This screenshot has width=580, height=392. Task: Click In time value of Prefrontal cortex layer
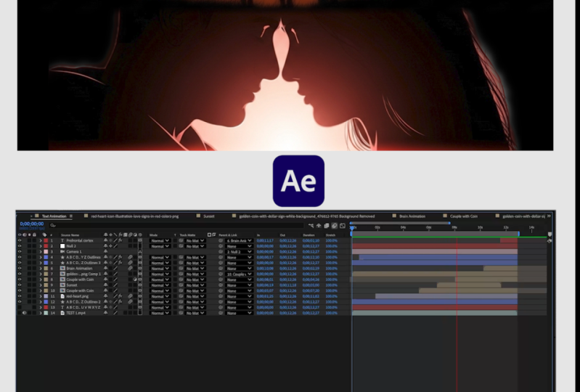point(265,240)
